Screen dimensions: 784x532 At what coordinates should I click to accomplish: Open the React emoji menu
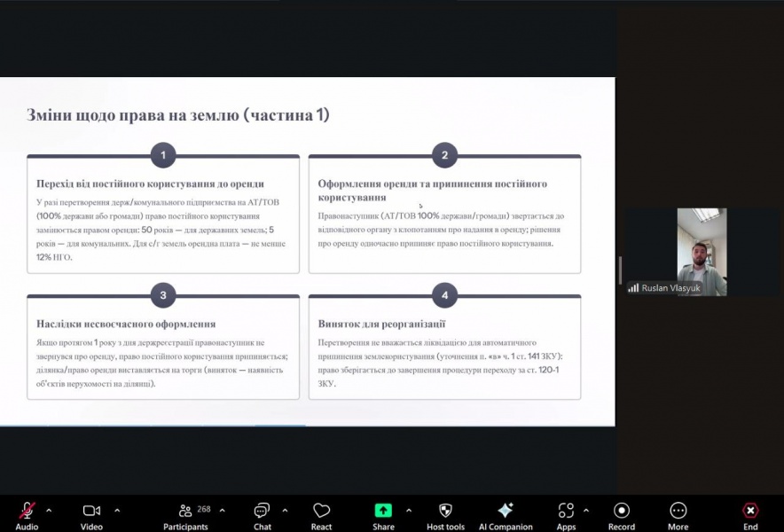[321, 511]
